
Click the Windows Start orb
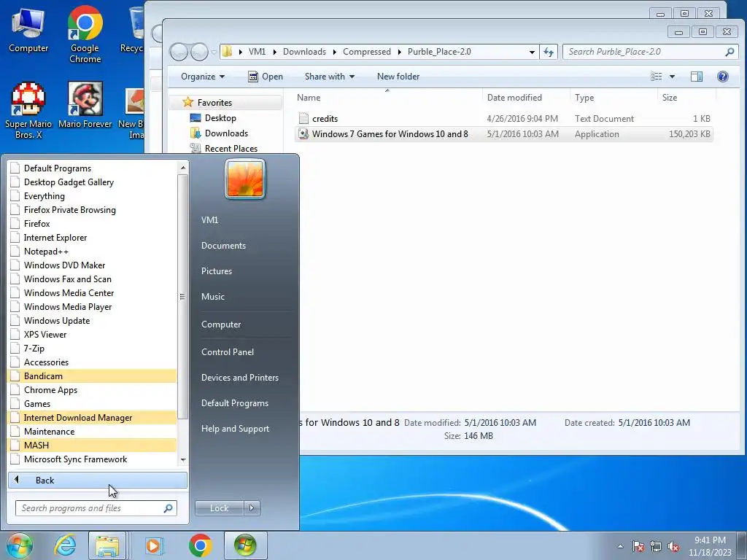coord(19,545)
